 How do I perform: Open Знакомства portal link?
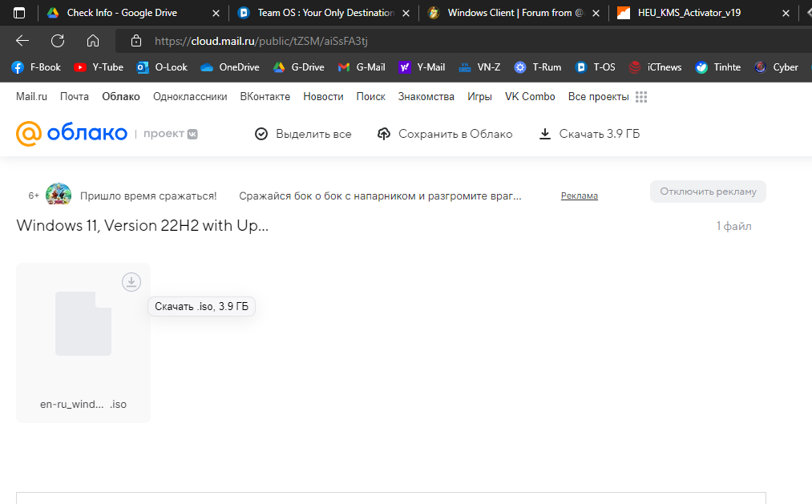tap(426, 97)
